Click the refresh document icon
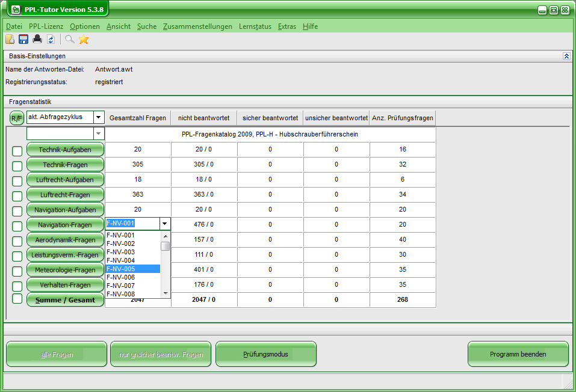Image resolution: width=576 pixels, height=392 pixels. pyautogui.click(x=51, y=39)
